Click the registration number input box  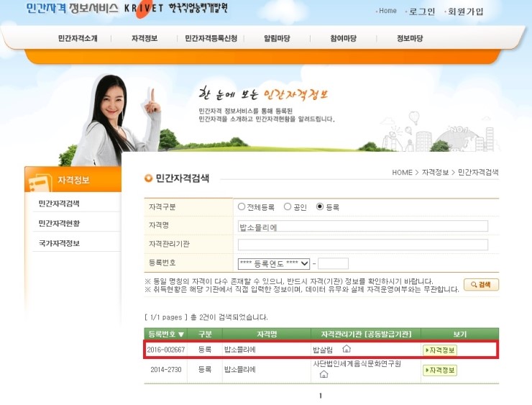(x=333, y=263)
